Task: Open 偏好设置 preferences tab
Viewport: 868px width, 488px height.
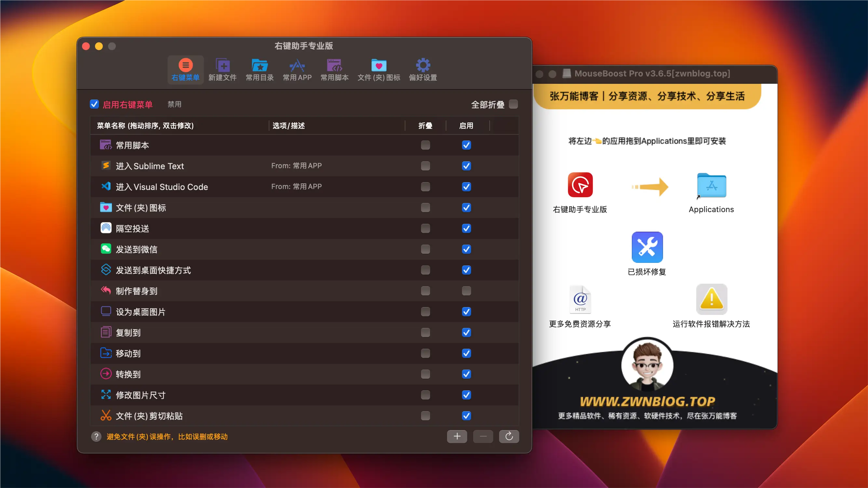Action: (423, 70)
